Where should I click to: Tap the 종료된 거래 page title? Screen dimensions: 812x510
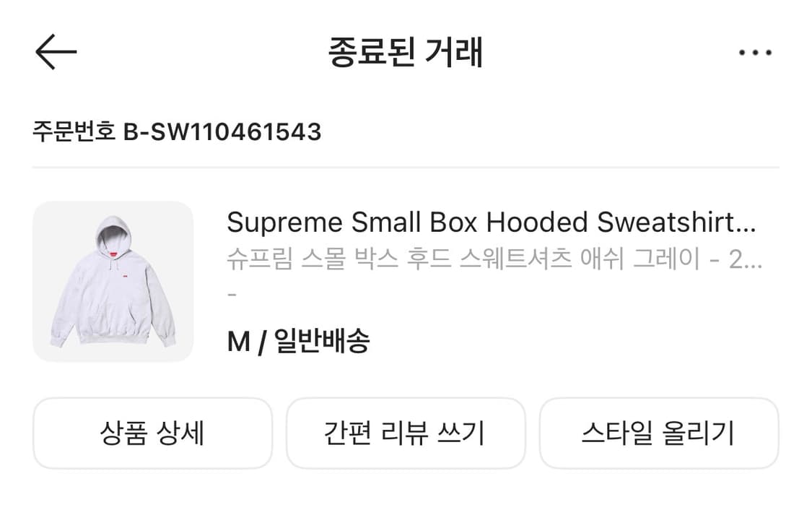point(406,53)
